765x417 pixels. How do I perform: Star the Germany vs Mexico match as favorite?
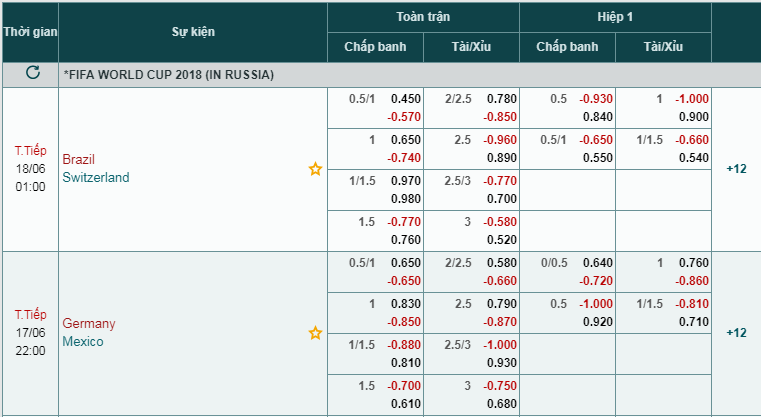click(315, 333)
